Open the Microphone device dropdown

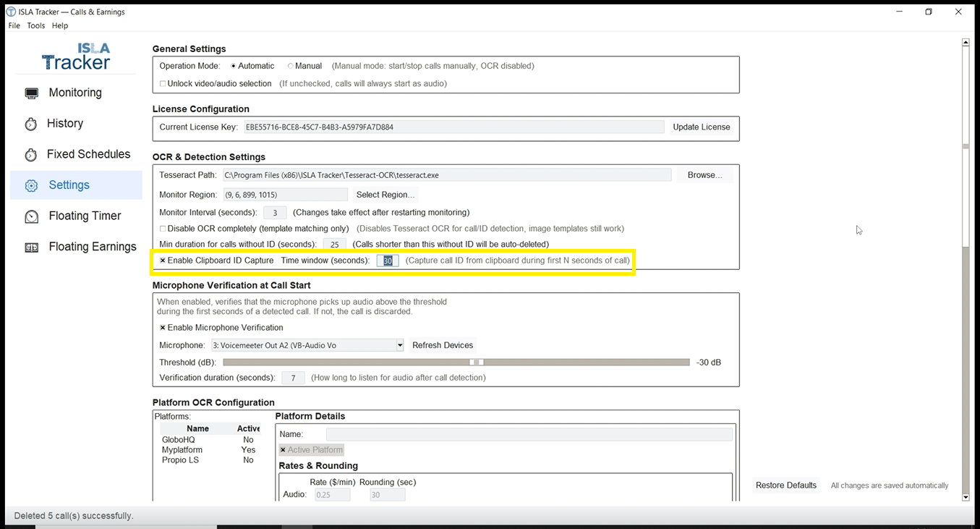(x=399, y=345)
